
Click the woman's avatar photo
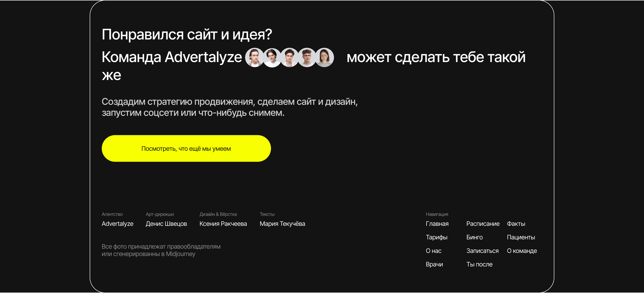324,57
